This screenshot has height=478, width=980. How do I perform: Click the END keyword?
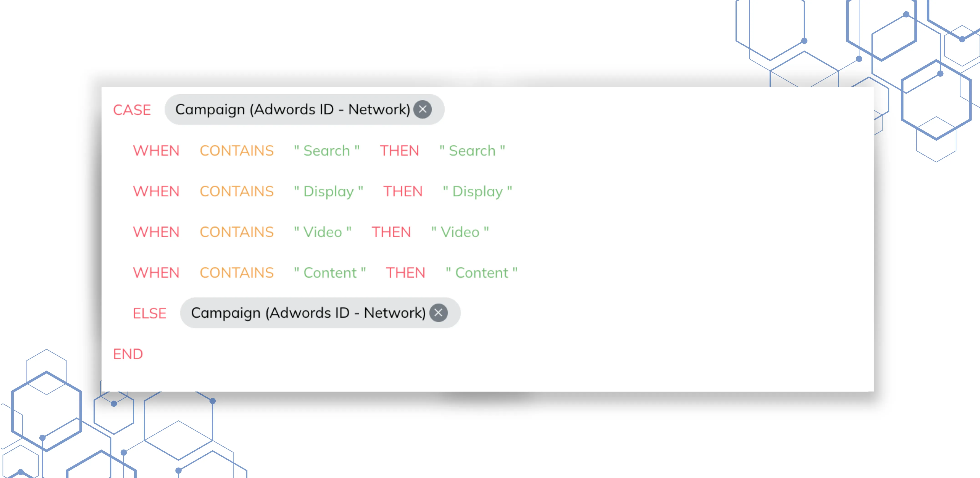(x=128, y=354)
